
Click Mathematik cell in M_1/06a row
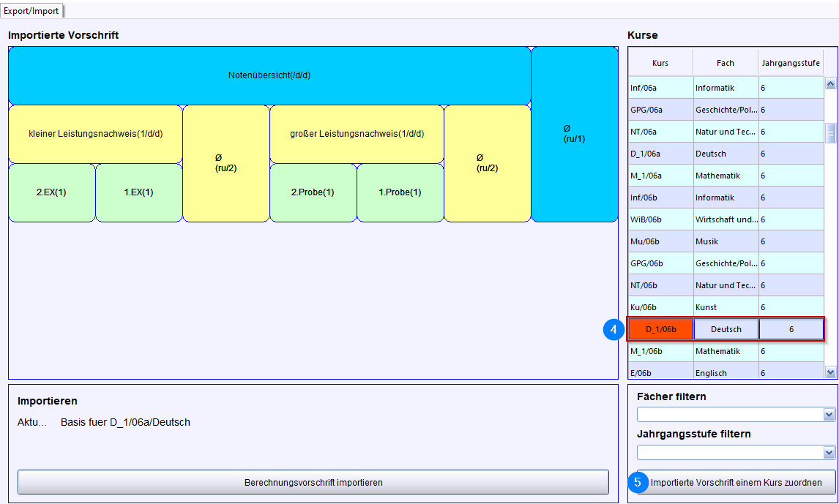tap(726, 176)
